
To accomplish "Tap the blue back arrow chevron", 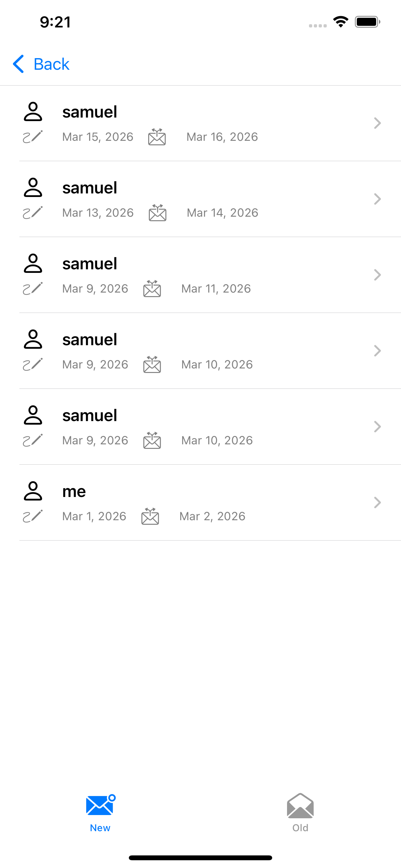I will (18, 64).
